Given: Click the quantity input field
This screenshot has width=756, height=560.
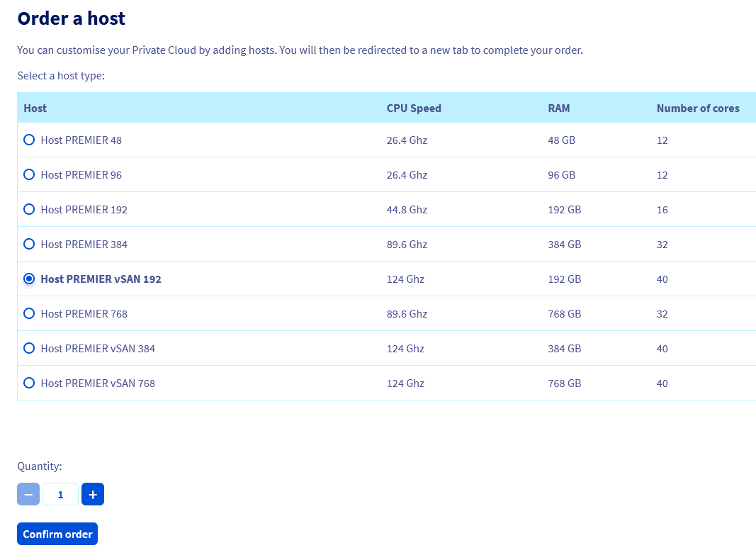Looking at the screenshot, I should click(60, 494).
